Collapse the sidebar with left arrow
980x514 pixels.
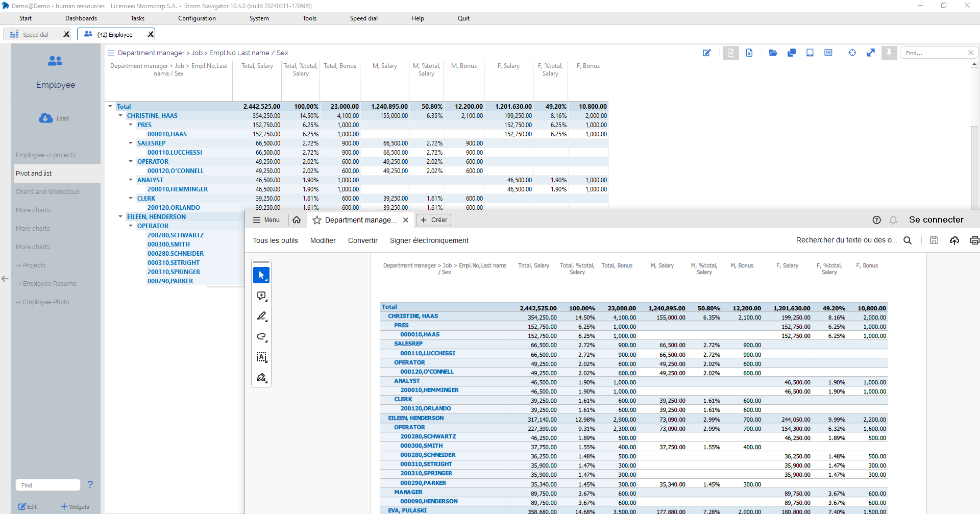tap(5, 279)
